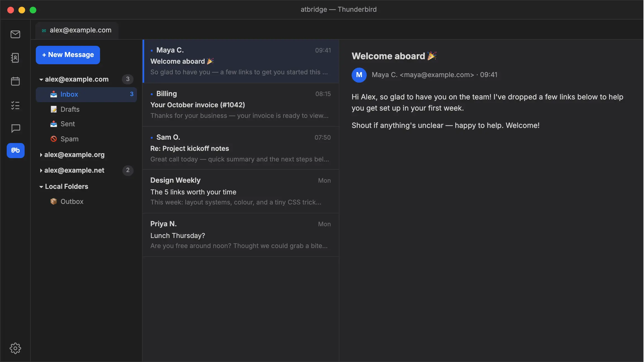
Task: Expand the alex@example.org account
Action: point(41,155)
